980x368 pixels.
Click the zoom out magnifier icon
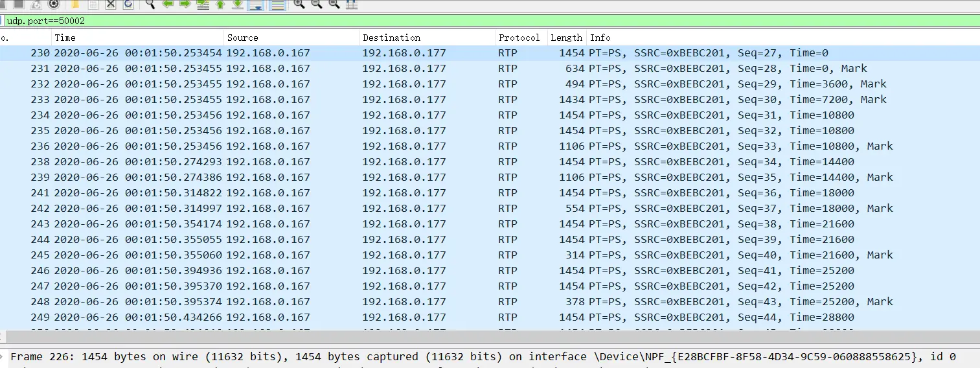coord(317,4)
